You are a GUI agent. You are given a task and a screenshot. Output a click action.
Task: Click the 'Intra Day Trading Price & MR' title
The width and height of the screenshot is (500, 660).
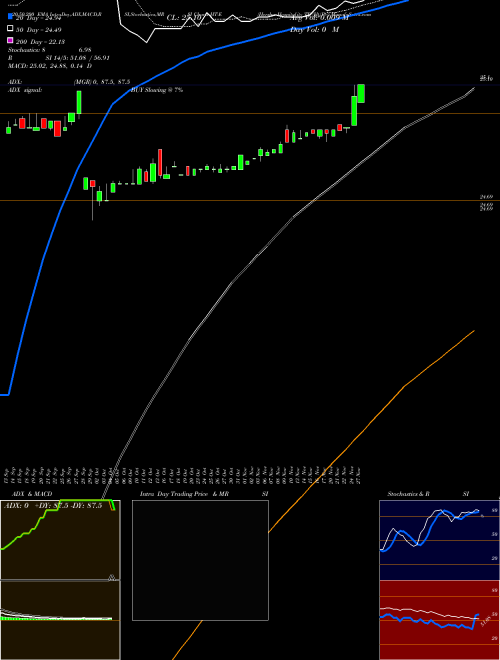(184, 494)
